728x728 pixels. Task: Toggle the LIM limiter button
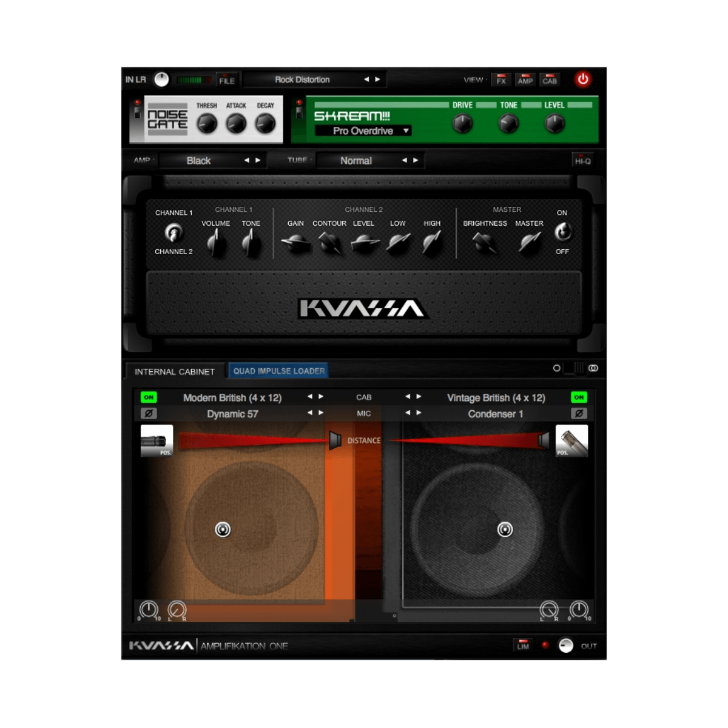pos(523,645)
